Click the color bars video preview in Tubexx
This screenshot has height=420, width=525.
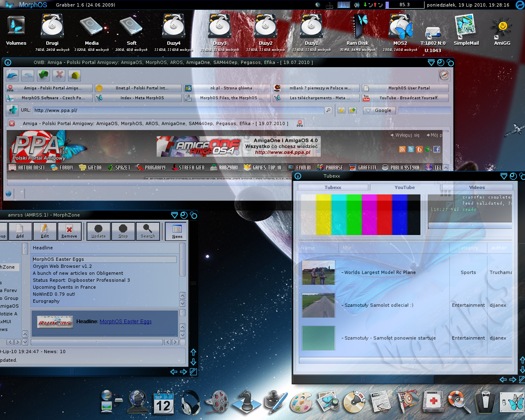coord(361,215)
